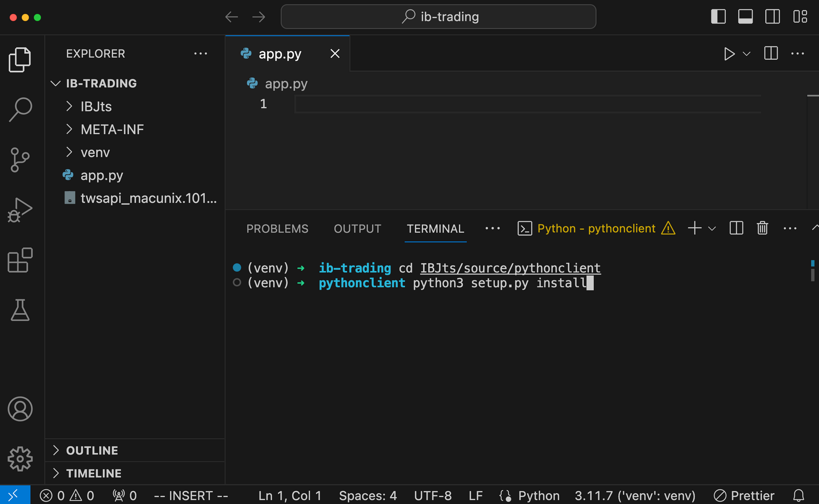
Task: Open the Accounts icon in activity bar
Action: click(x=20, y=409)
